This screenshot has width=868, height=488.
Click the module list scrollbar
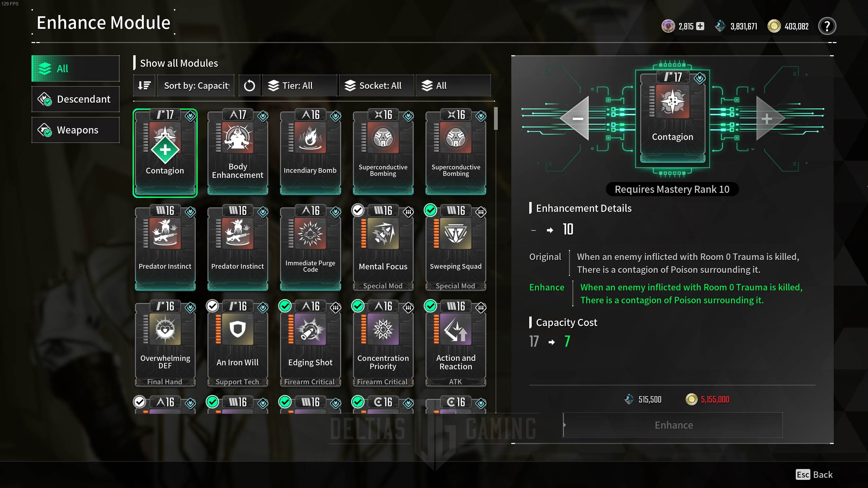tap(496, 119)
